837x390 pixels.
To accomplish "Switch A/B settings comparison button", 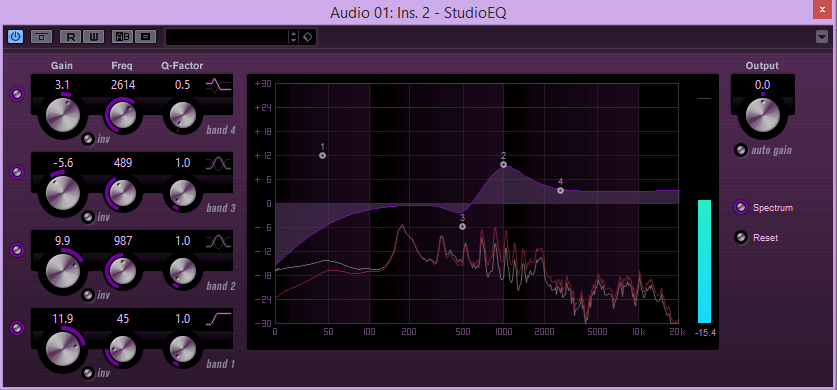I will (x=122, y=37).
